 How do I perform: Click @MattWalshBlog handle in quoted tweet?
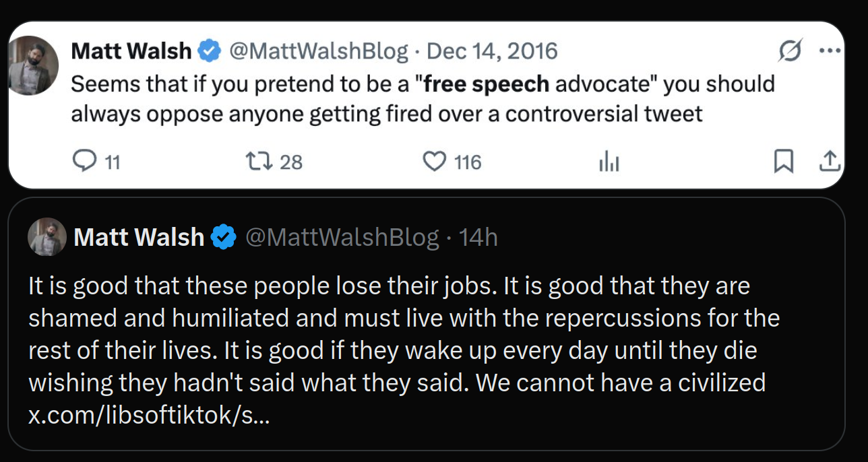tap(342, 237)
